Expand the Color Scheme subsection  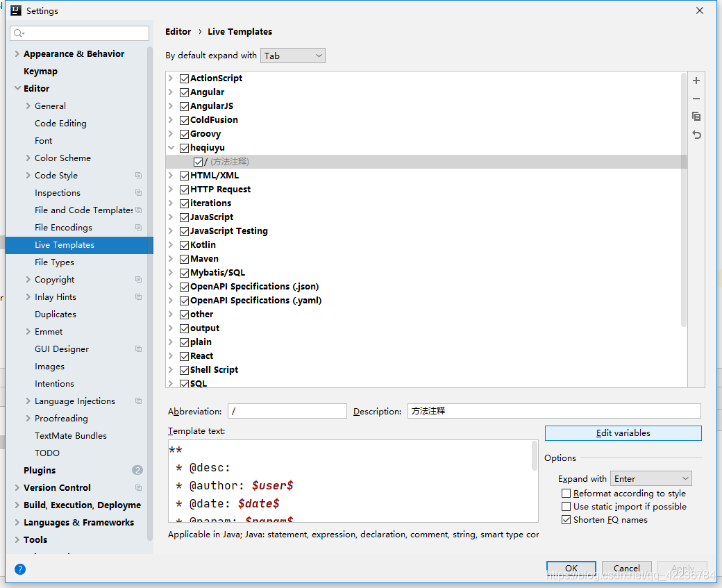pos(28,158)
